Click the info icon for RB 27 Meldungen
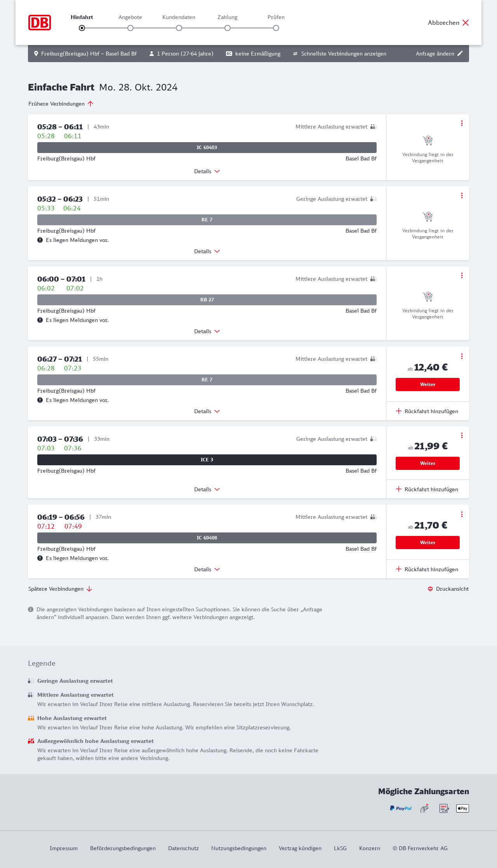Image resolution: width=497 pixels, height=868 pixels. point(40,320)
